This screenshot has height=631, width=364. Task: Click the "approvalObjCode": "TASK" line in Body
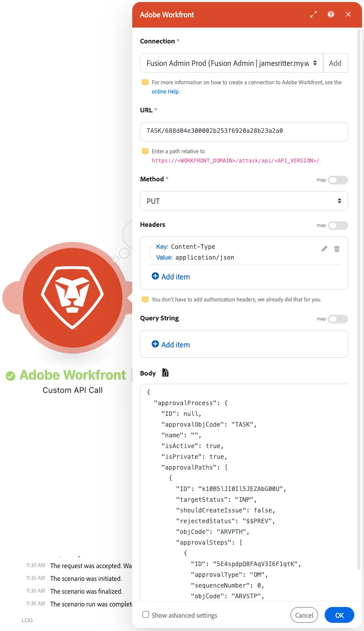pos(210,424)
